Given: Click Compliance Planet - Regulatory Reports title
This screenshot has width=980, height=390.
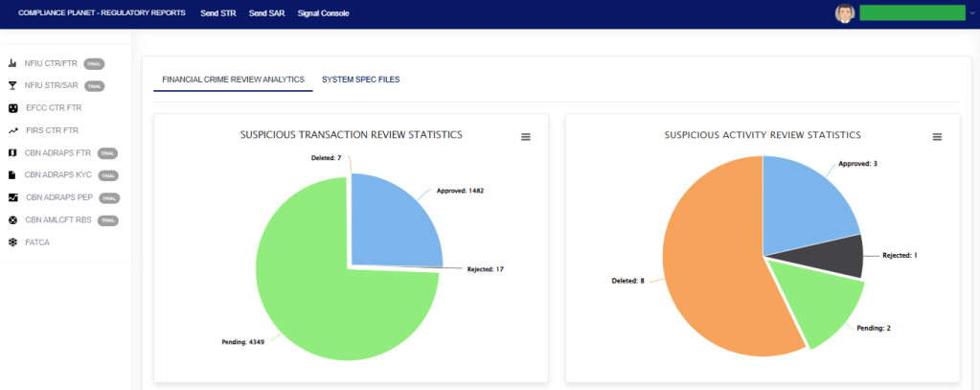Looking at the screenshot, I should click(102, 13).
